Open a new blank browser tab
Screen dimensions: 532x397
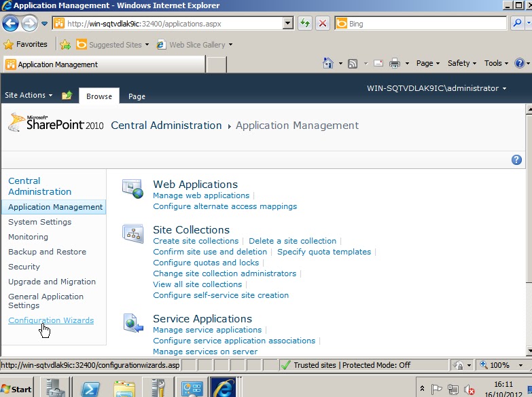tap(217, 64)
